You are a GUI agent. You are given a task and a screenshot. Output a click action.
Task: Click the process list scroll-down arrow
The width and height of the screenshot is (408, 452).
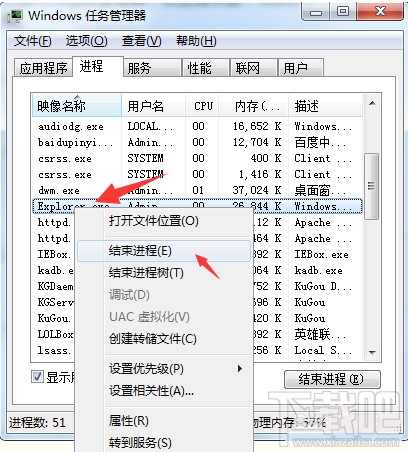(x=372, y=352)
